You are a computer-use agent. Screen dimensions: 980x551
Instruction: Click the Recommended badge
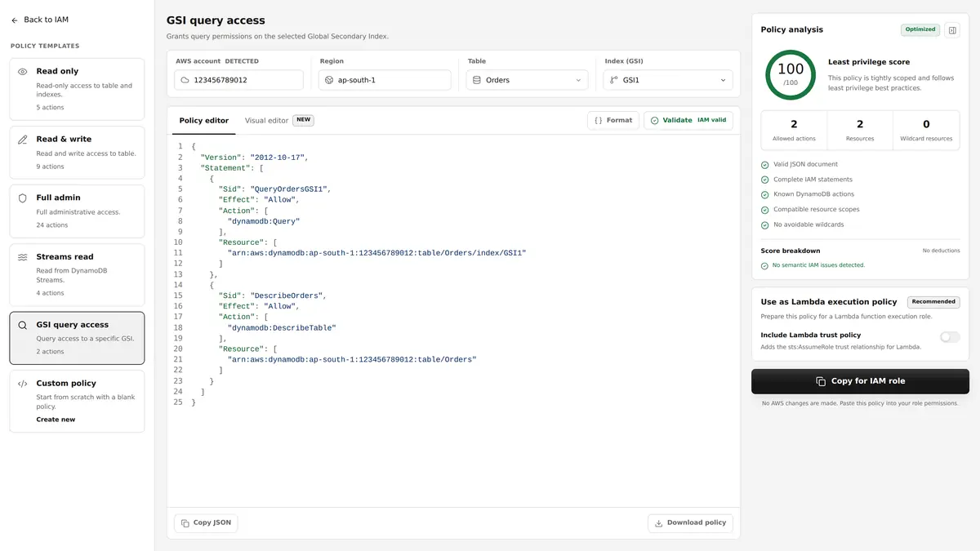(x=933, y=301)
